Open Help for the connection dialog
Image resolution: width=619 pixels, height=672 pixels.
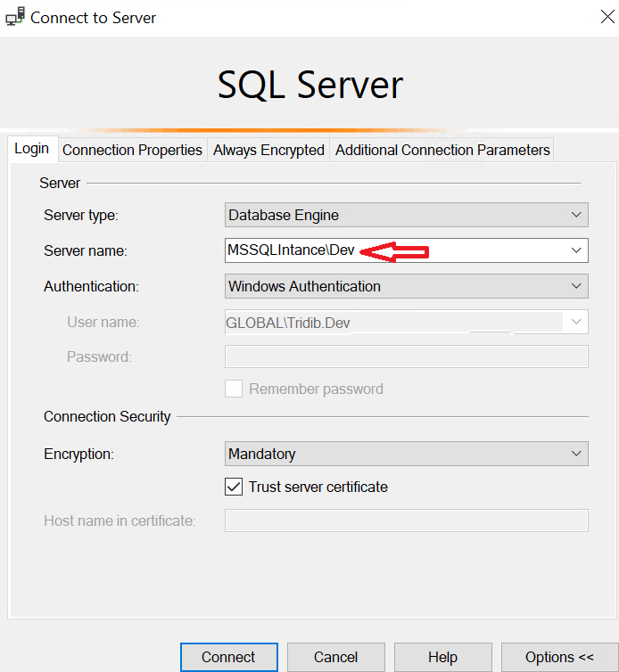click(442, 657)
